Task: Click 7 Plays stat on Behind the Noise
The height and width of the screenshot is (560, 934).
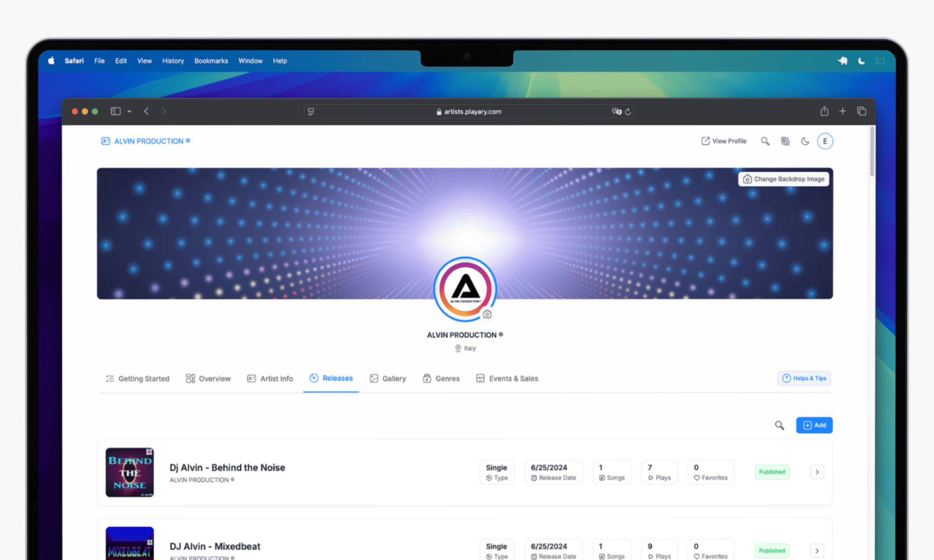Action: [659, 472]
